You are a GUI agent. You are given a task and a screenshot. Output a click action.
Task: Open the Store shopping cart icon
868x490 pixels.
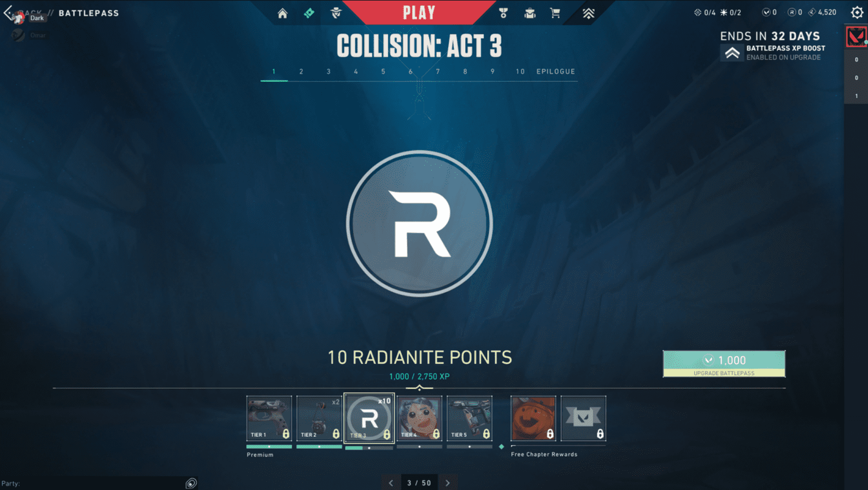[555, 13]
